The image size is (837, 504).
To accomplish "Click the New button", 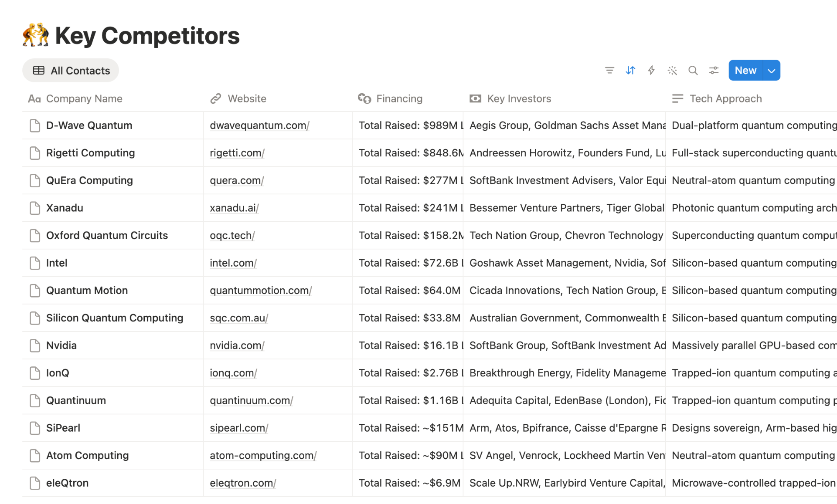I will point(745,70).
